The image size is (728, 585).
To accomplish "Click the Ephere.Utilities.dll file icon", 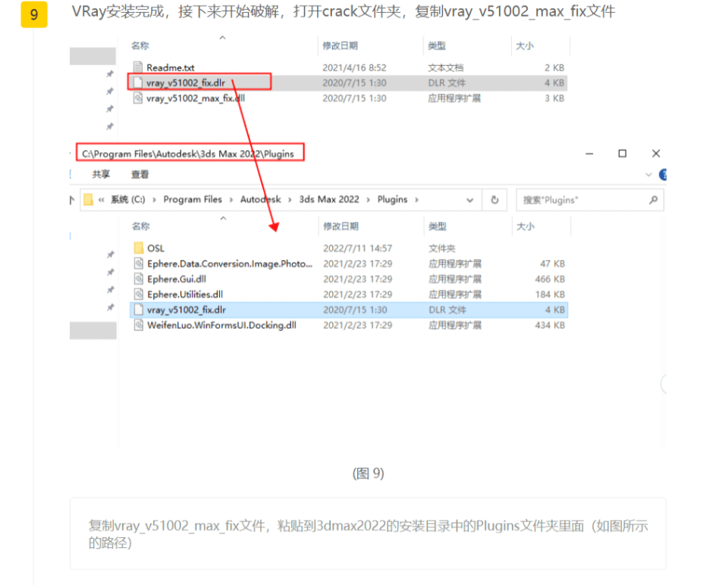I will click(138, 294).
